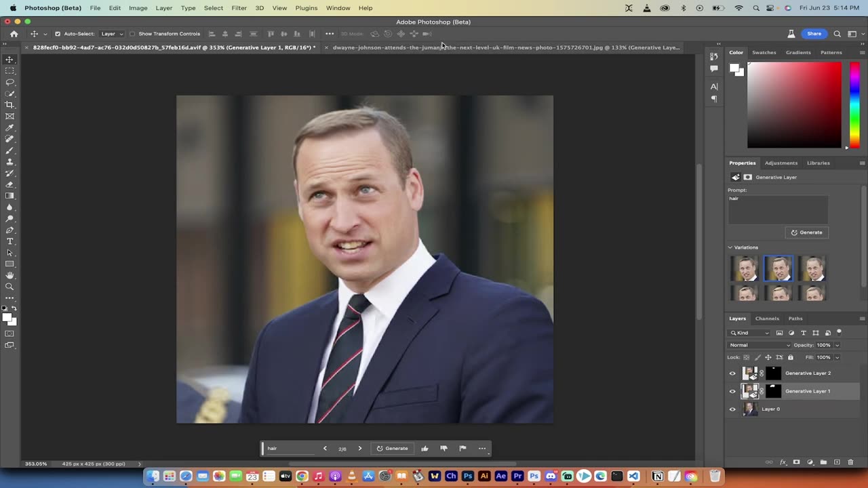Screen dimensions: 868x488
Task: Select the Horizontal Type tool
Action: pos(9,241)
